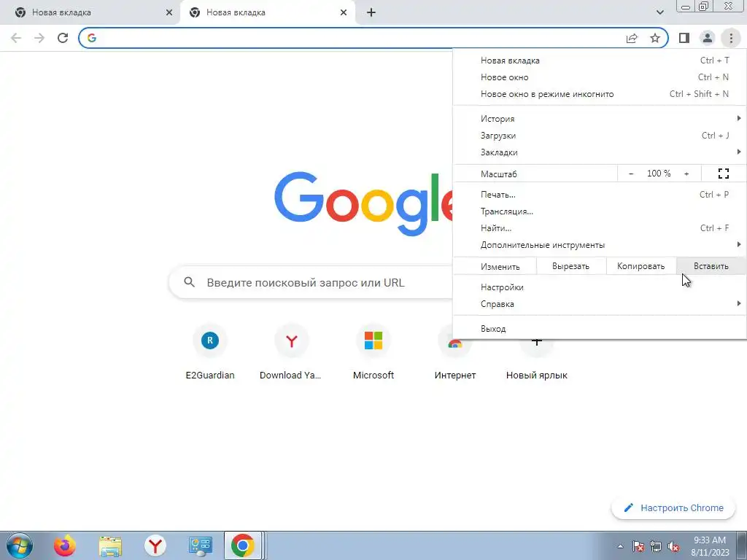Select Новая вкладка menu item

click(600, 61)
